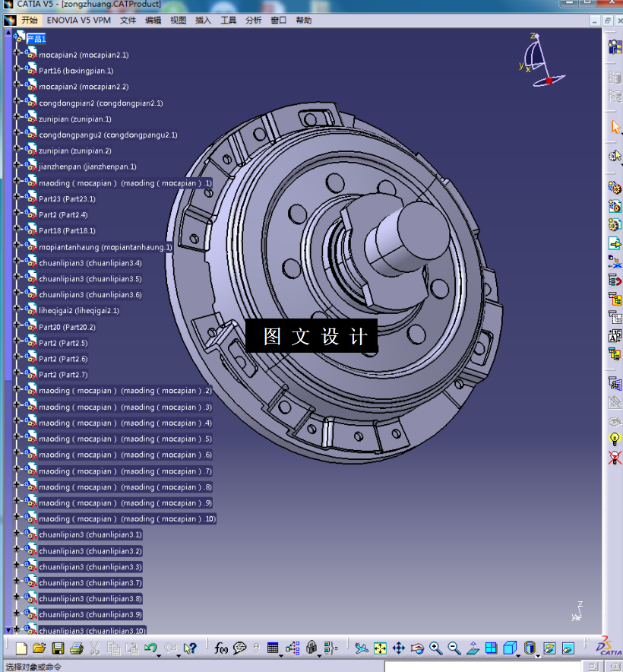Click the command input field in status bar
623x672 pixels.
coord(483,667)
